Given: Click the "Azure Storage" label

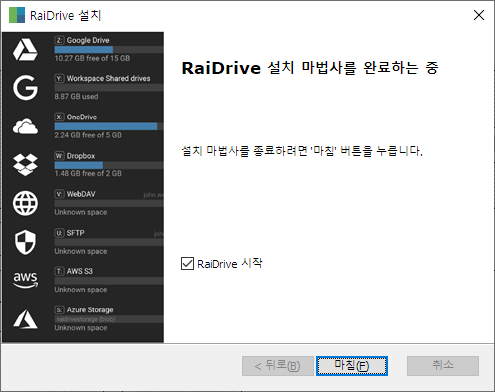Looking at the screenshot, I should (x=90, y=310).
